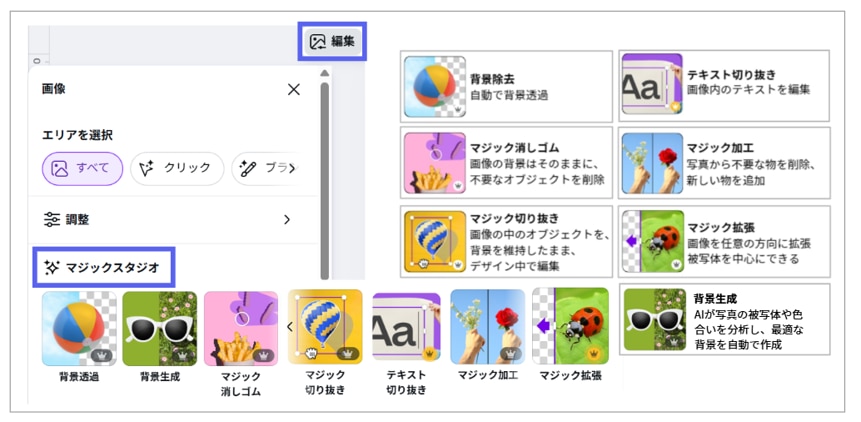Click the 背景透過 label text

[79, 377]
